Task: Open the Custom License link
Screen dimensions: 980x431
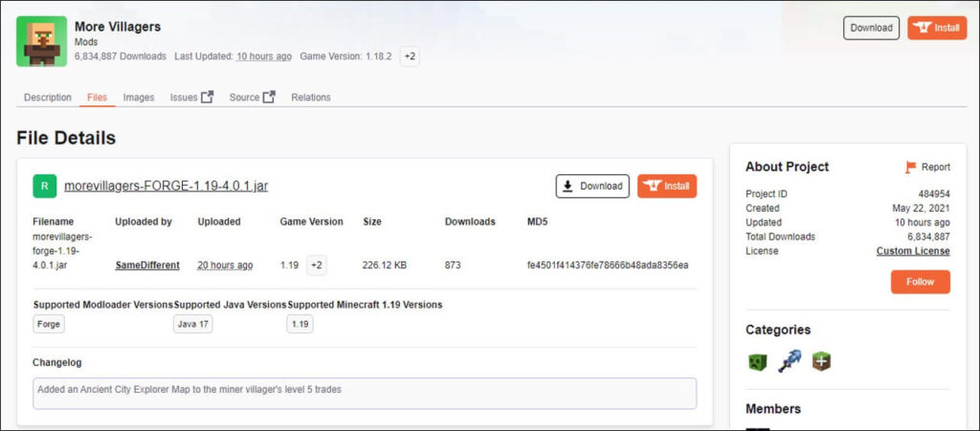Action: [x=913, y=251]
